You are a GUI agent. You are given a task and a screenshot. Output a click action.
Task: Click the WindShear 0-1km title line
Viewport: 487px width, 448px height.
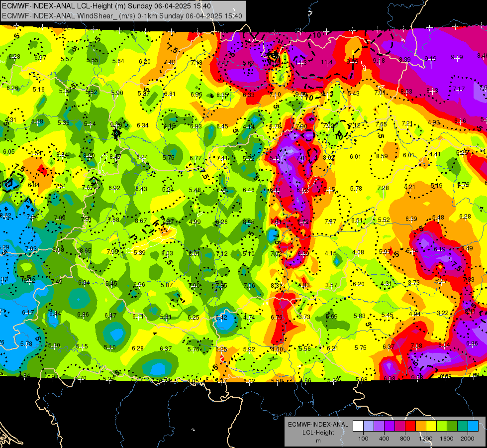click(x=122, y=16)
